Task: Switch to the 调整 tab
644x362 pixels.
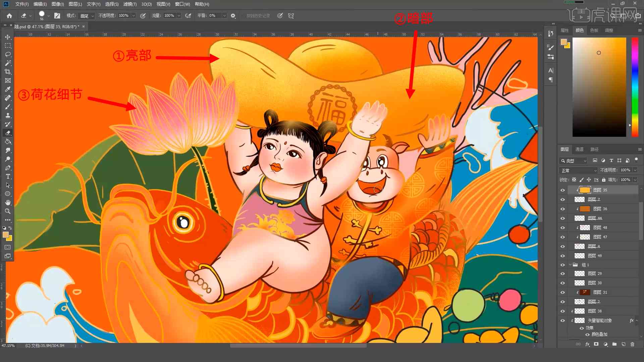Action: [x=609, y=30]
